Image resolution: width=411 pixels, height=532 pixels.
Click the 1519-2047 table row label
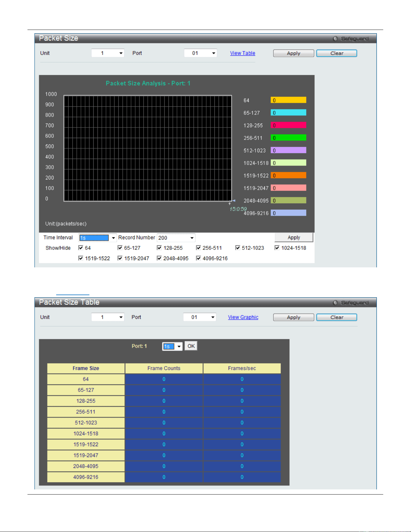point(86,455)
